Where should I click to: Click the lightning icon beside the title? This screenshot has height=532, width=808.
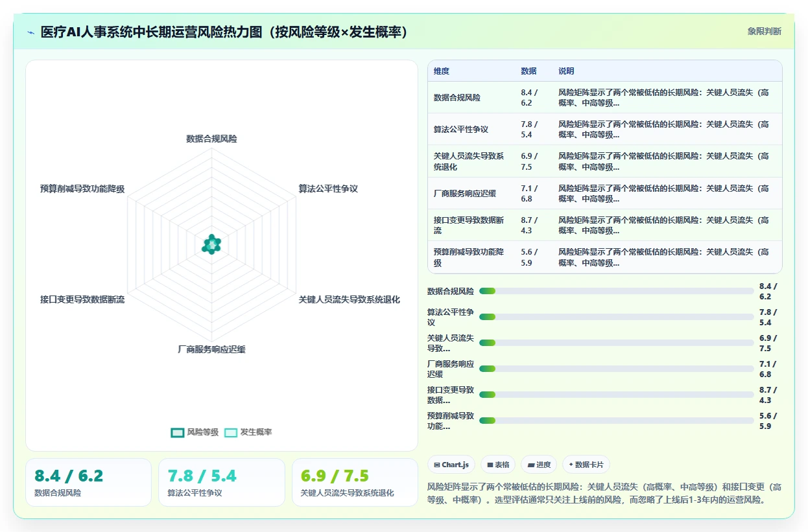coord(30,32)
